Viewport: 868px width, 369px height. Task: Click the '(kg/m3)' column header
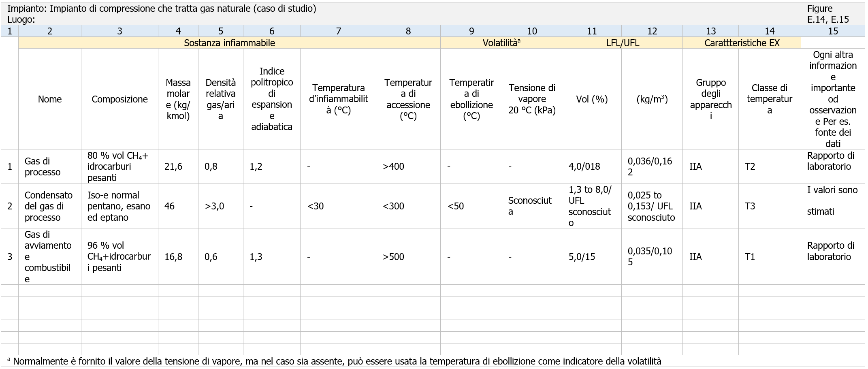pyautogui.click(x=652, y=99)
